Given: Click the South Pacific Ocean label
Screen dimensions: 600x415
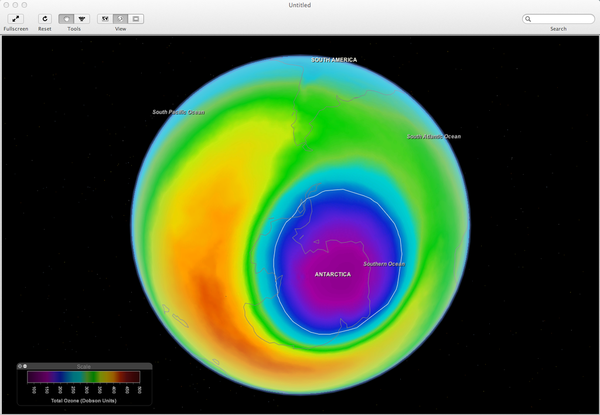Looking at the screenshot, I should pyautogui.click(x=178, y=112).
